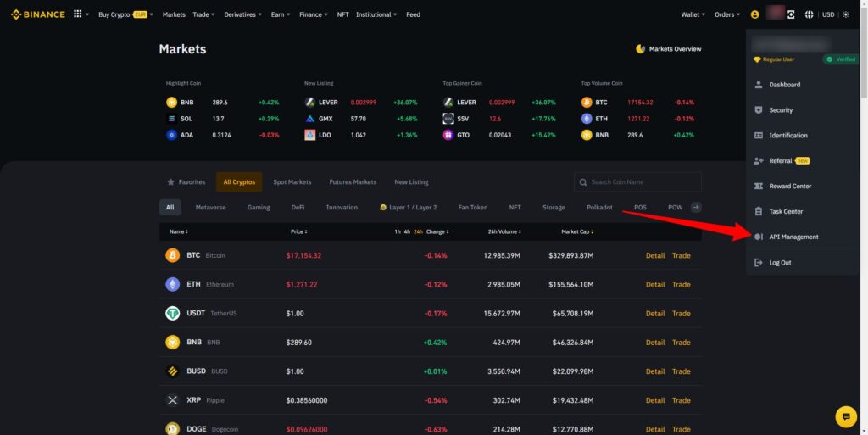Click Trade link for BNB row
The image size is (868, 435).
(681, 343)
